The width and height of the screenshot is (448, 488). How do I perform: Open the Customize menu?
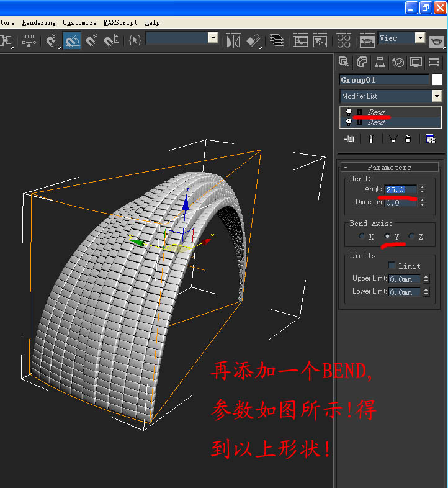79,23
